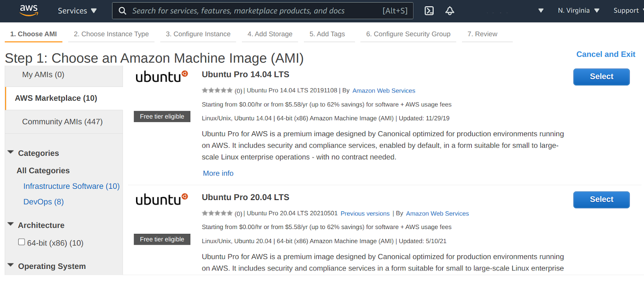Filter by DevOps (8) category
The height and width of the screenshot is (291, 644).
(43, 202)
